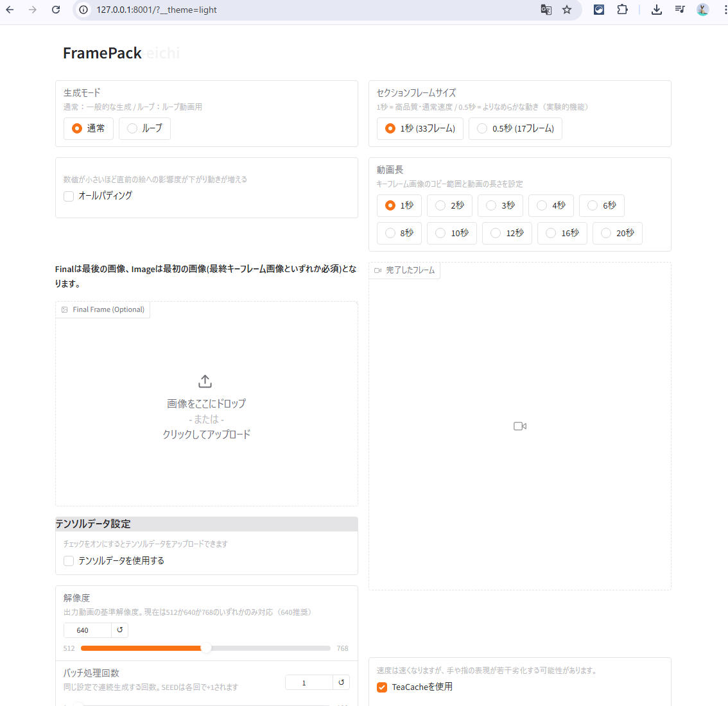Open the browser downloads icon

coord(656,10)
